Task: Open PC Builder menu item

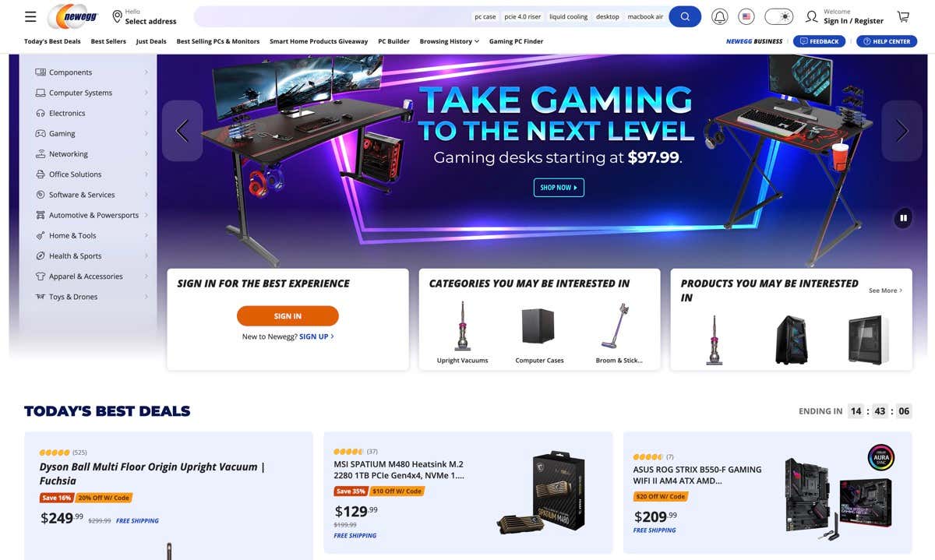Action: (x=393, y=41)
